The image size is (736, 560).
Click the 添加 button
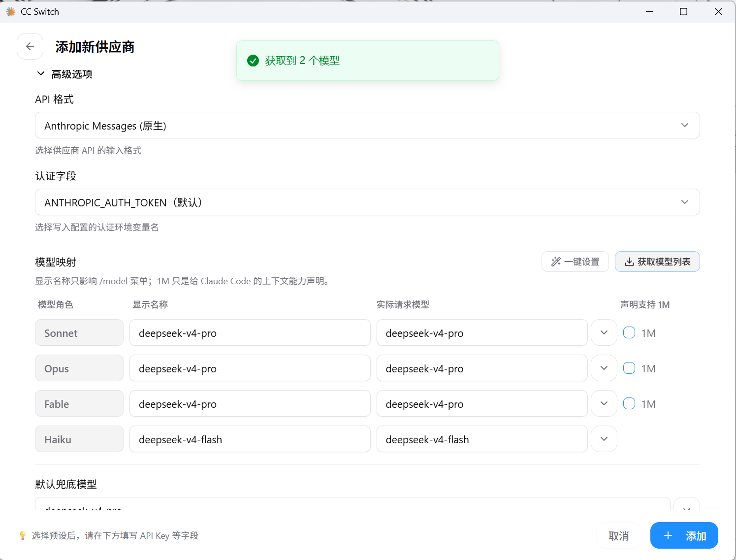[684, 536]
